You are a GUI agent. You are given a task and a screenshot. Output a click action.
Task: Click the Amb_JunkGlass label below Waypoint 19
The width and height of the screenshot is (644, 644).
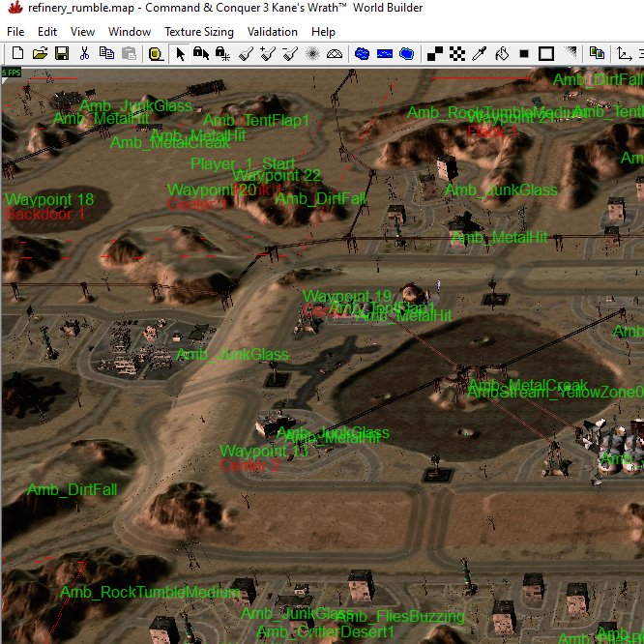(232, 355)
